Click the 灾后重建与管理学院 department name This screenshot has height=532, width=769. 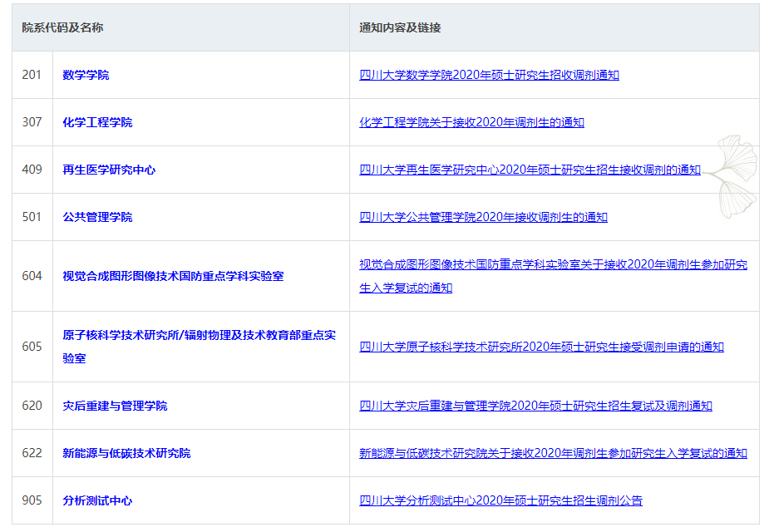(115, 406)
